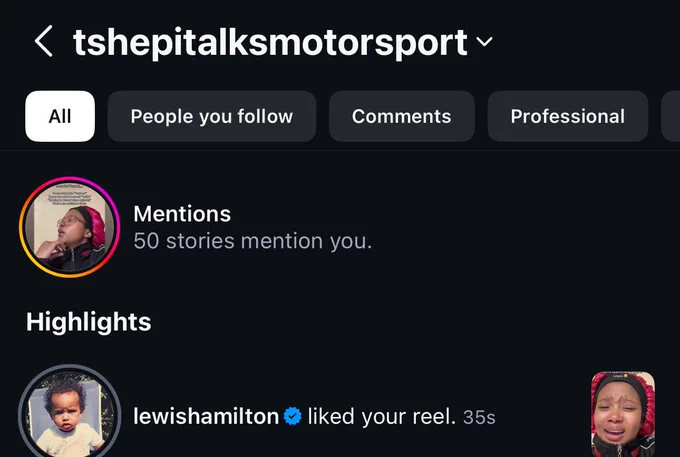
Task: Select the cut-off filter chip after Professional
Action: [671, 116]
